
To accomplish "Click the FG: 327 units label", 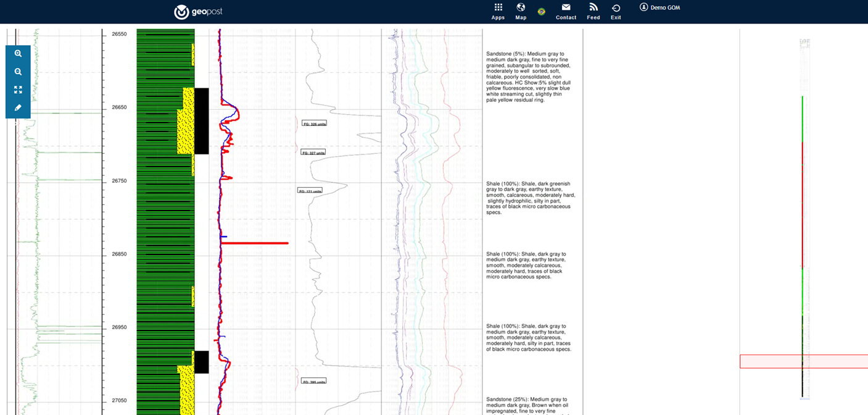I will (313, 152).
